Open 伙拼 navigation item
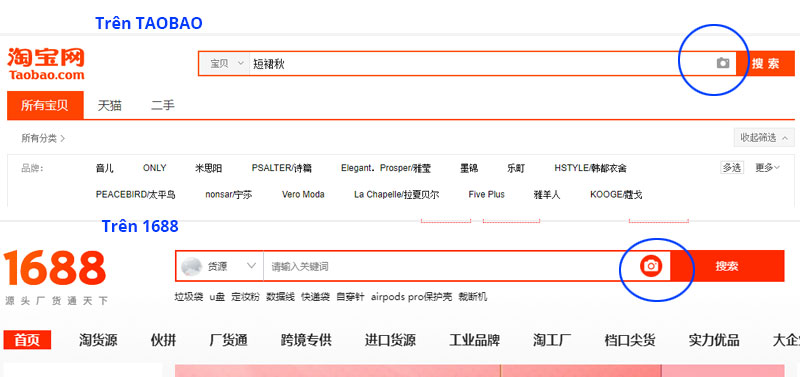Viewport: 800px width, 377px height. click(x=163, y=340)
